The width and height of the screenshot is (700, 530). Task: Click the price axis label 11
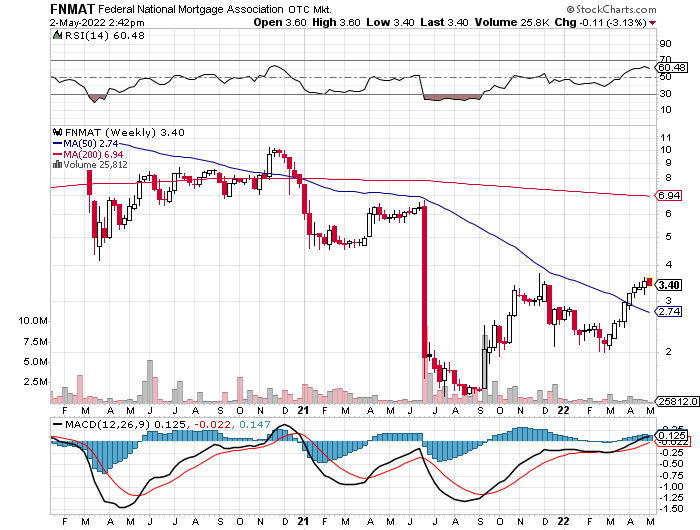pyautogui.click(x=665, y=138)
